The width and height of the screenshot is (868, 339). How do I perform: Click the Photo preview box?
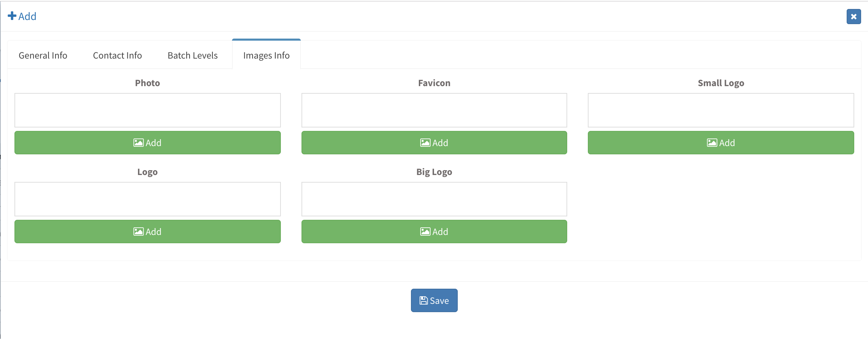point(148,110)
